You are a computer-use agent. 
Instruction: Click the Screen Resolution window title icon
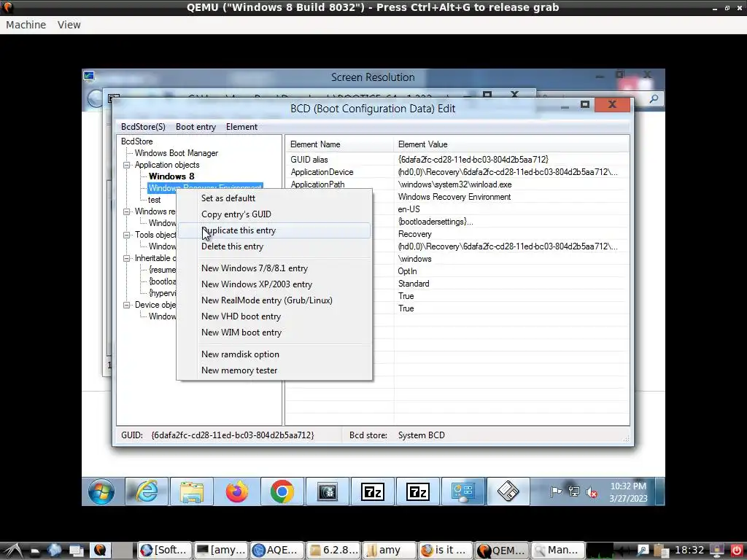click(88, 75)
